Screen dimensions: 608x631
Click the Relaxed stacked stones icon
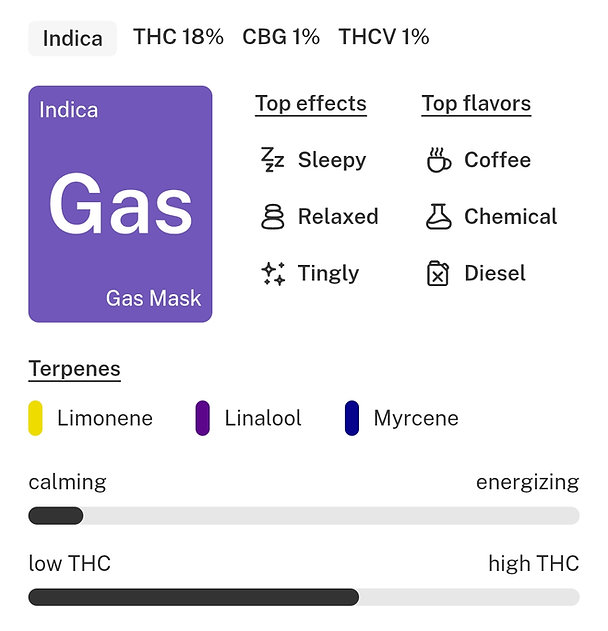(272, 217)
